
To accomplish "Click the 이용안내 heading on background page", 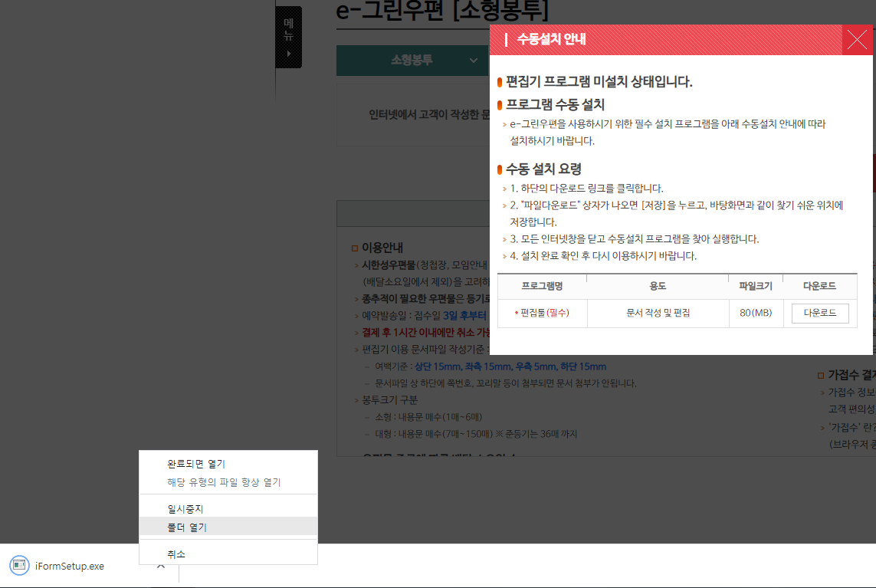I will 382,248.
